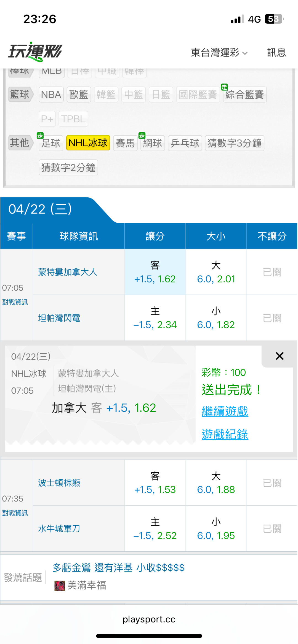The width and height of the screenshot is (298, 644).
Task: Choose the 網球 category tab
Action: pos(153,143)
